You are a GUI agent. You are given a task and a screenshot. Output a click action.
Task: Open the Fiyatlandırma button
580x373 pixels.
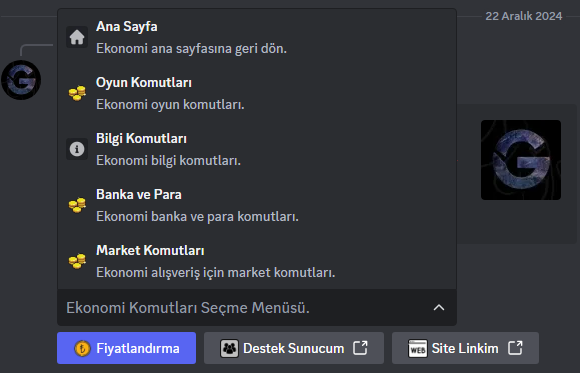(127, 348)
